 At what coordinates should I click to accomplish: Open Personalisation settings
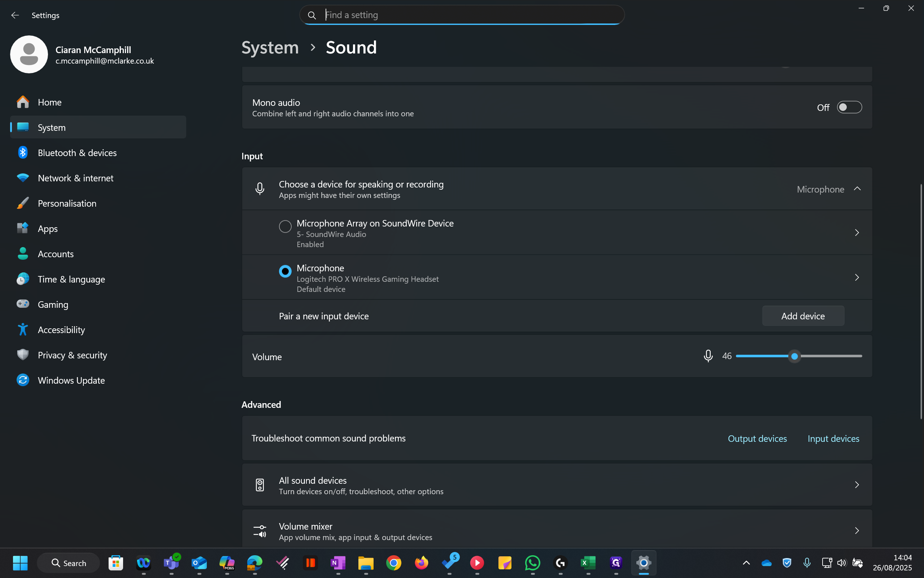click(x=98, y=203)
